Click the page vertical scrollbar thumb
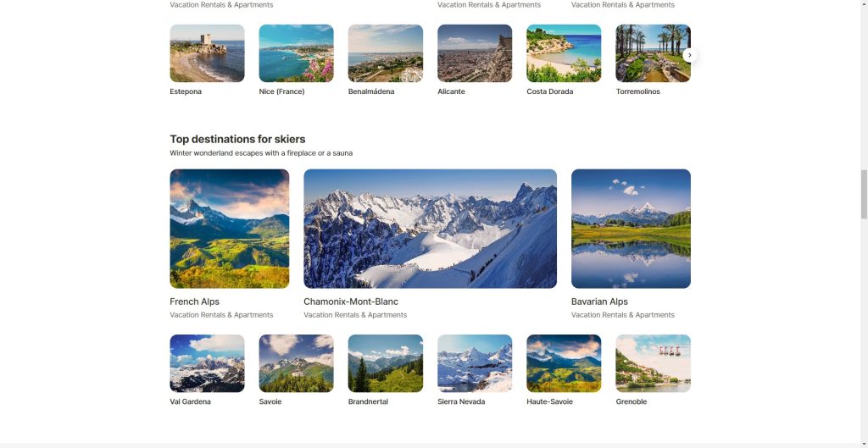Viewport: 868px width, 448px height. (x=864, y=195)
